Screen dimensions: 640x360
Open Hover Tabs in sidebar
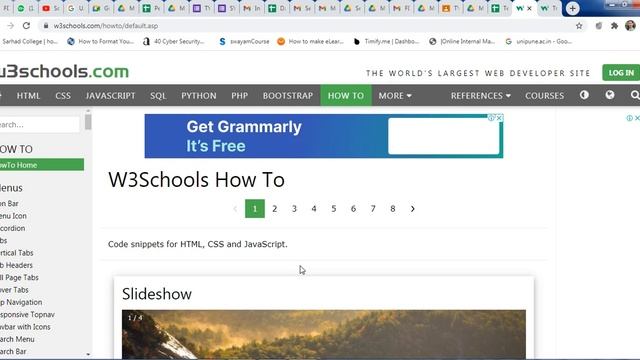point(14,290)
